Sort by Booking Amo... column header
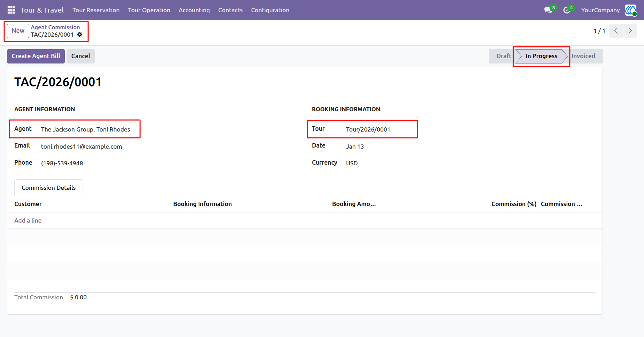Screen dimensions: 644x337 click(354, 204)
